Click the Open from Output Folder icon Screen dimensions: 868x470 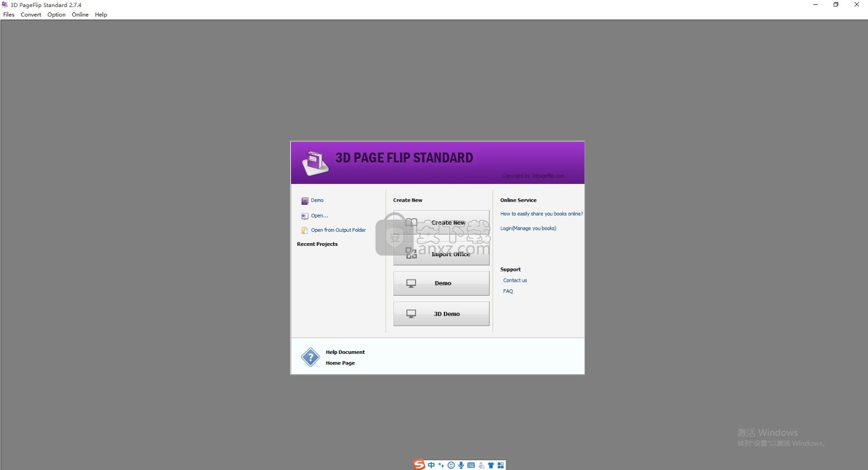coord(305,230)
